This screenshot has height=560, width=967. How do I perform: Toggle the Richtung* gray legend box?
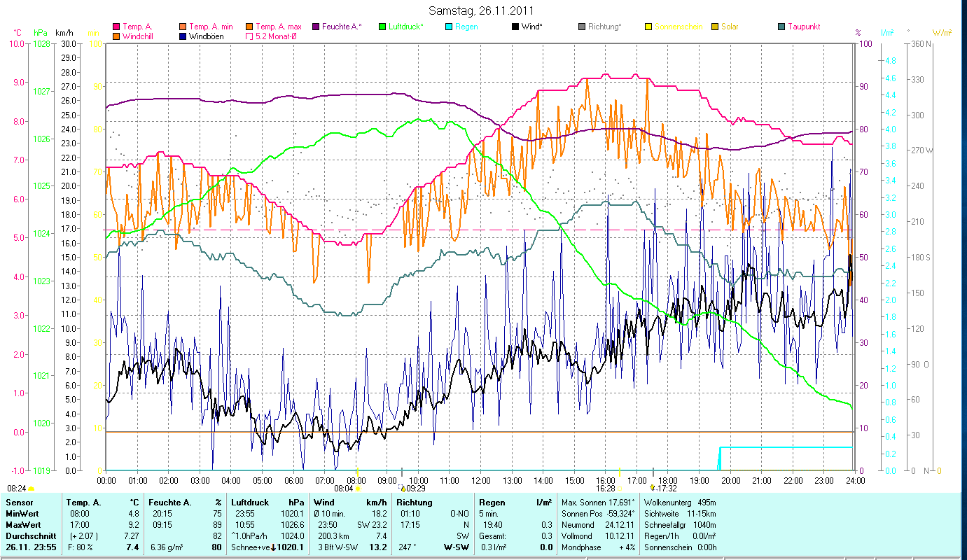[582, 27]
